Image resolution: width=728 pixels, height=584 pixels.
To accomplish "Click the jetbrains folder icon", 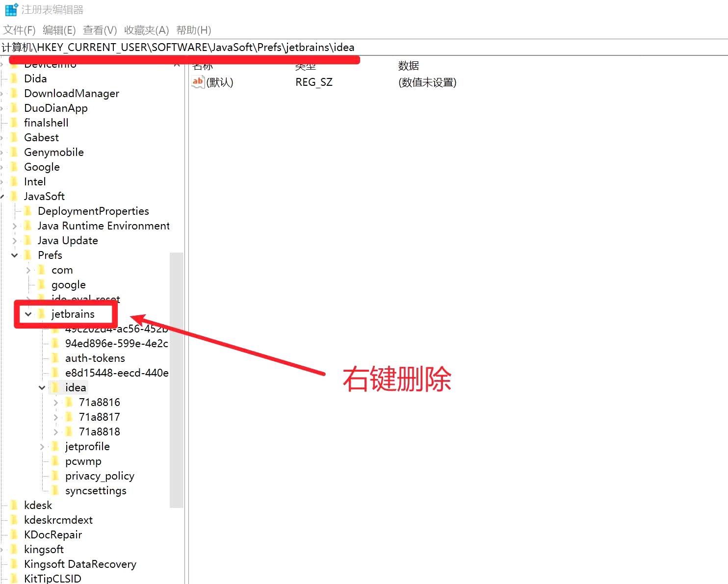I will (x=42, y=314).
